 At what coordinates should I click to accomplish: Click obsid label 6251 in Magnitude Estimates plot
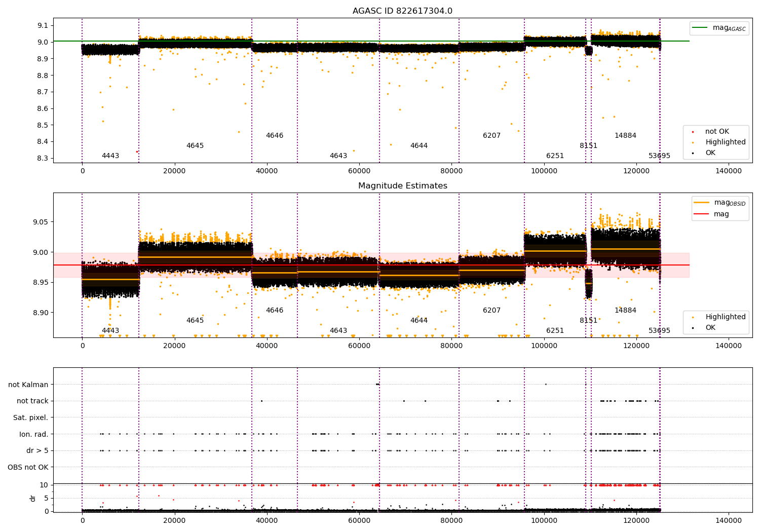click(x=555, y=331)
